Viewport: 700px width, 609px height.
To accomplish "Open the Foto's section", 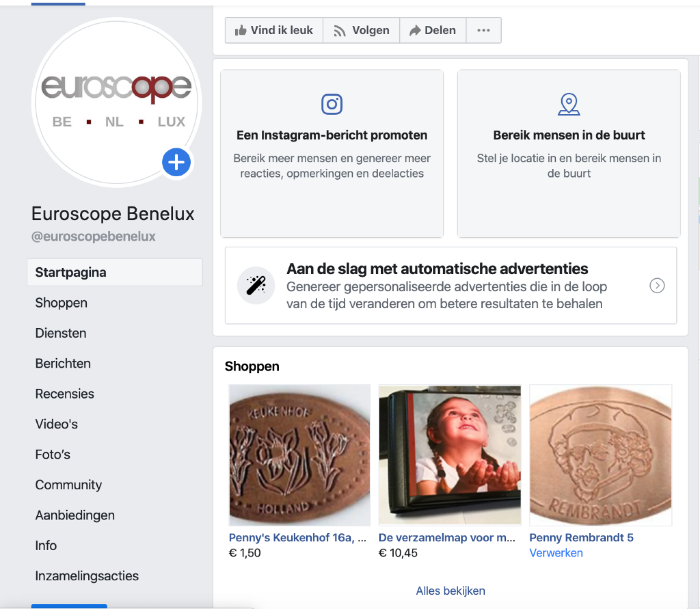I will tap(53, 455).
